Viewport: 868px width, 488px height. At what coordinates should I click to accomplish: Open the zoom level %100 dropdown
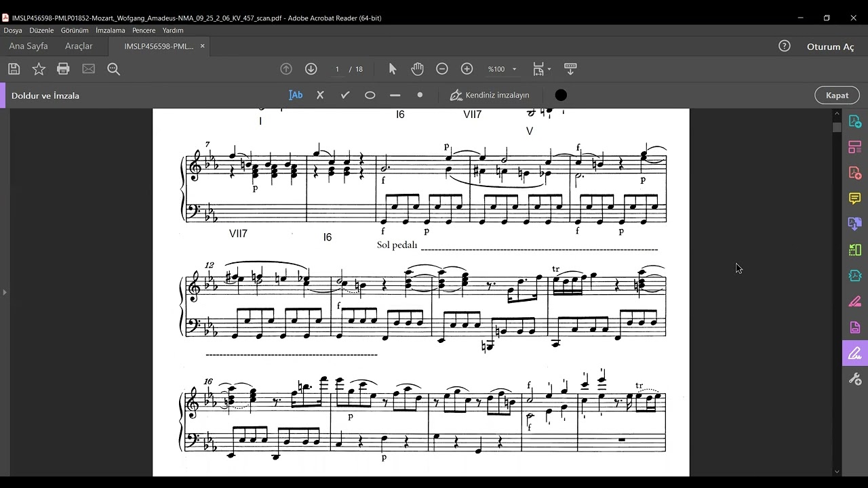point(502,69)
